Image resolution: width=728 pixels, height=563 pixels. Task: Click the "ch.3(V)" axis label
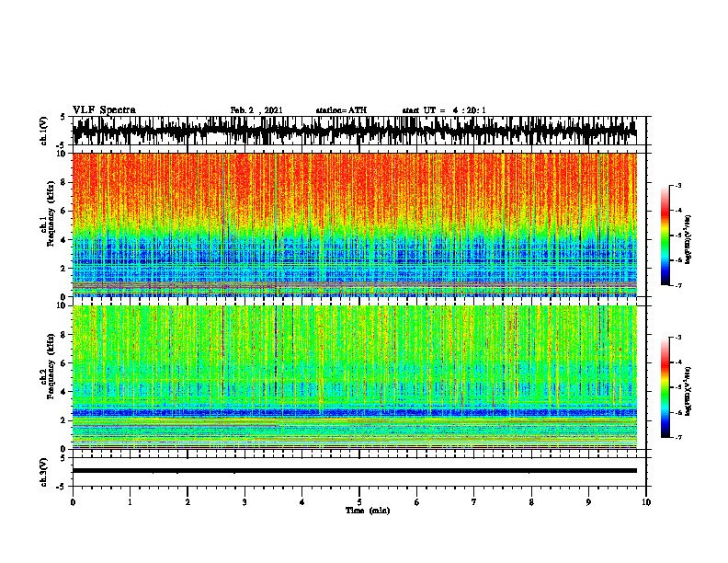tap(44, 472)
